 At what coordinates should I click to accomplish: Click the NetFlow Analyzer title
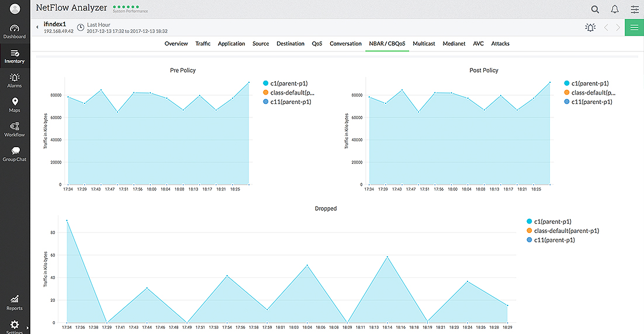pos(71,8)
